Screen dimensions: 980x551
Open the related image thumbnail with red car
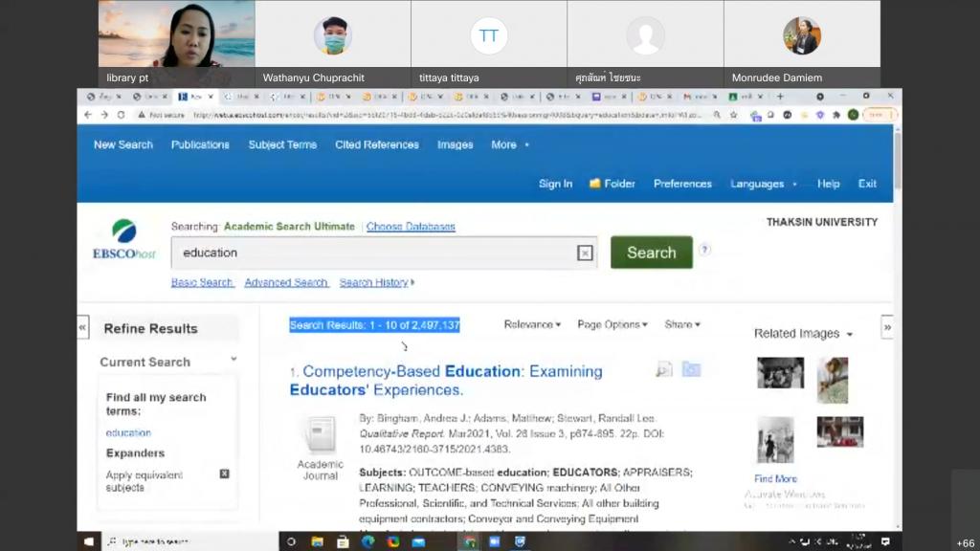[x=840, y=431]
